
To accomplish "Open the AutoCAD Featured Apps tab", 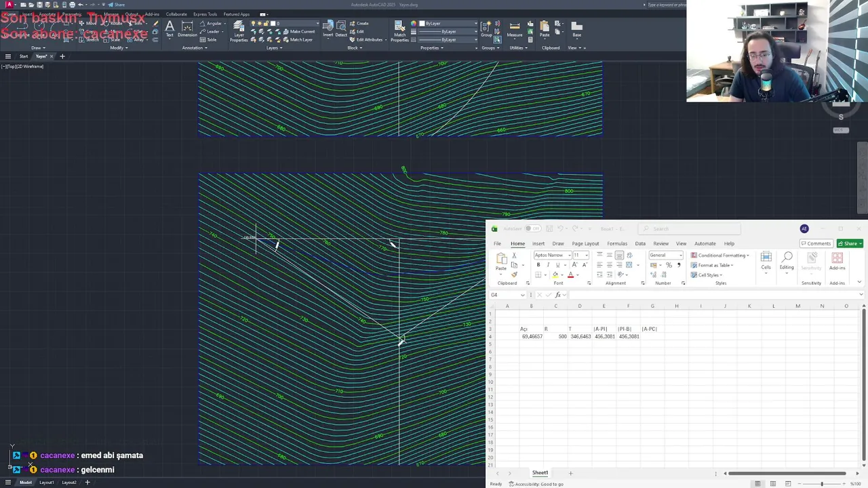I will (237, 14).
